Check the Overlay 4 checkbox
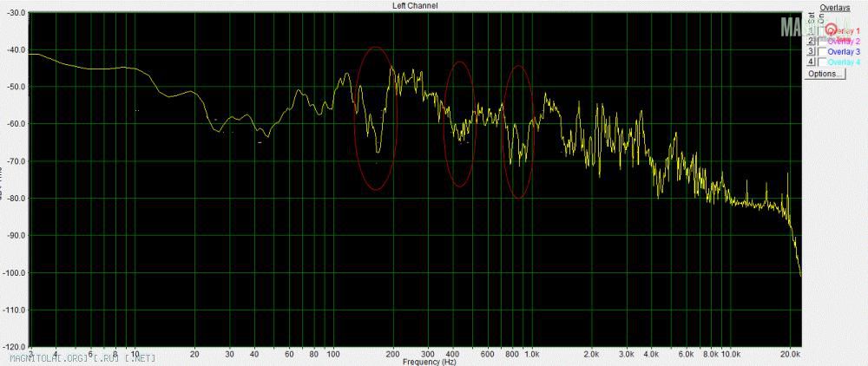 pos(822,62)
